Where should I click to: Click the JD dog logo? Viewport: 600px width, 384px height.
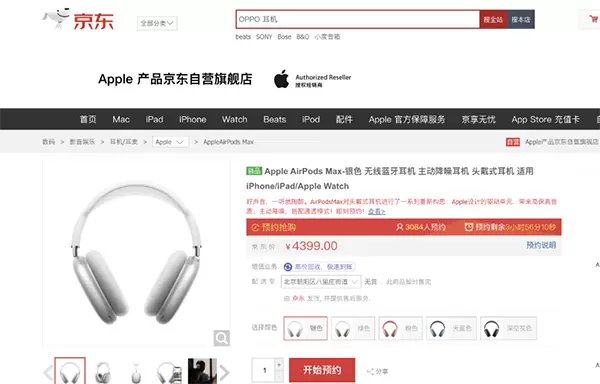pos(56,18)
